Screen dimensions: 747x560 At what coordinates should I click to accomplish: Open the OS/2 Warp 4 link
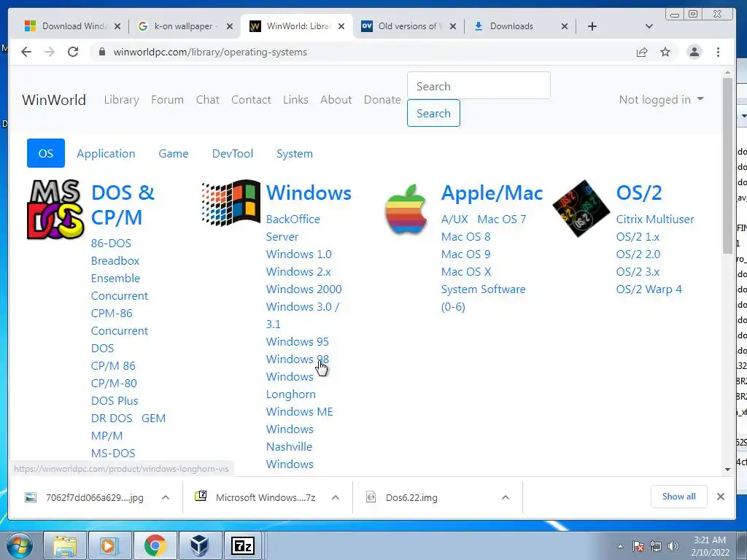pos(649,289)
